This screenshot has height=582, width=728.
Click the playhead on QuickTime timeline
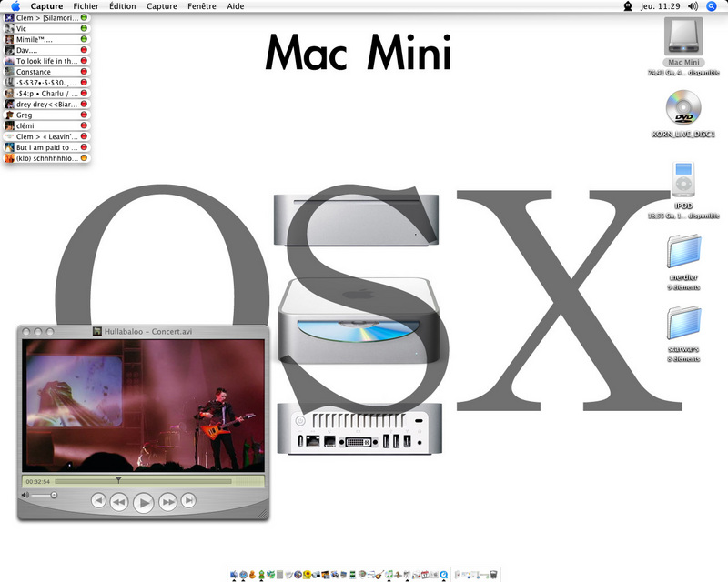(x=118, y=479)
